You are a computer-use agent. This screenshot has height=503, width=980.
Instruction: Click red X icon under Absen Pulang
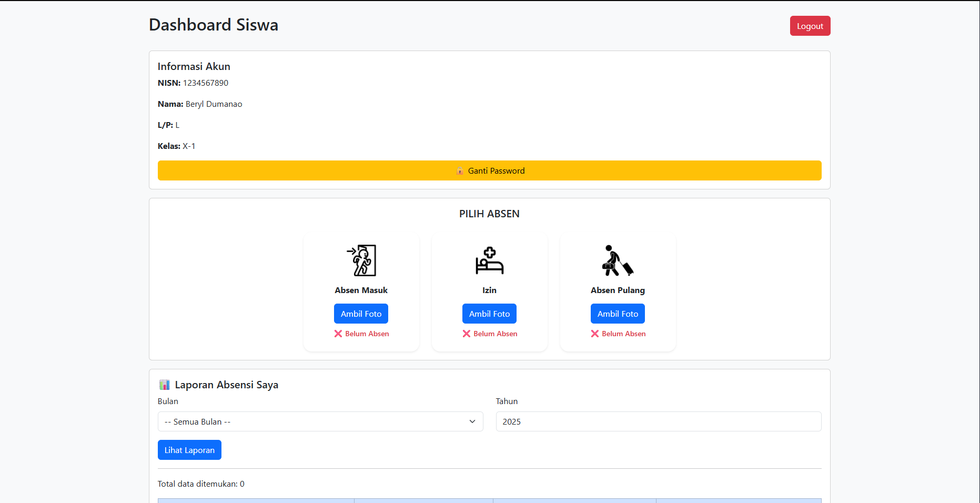(595, 334)
